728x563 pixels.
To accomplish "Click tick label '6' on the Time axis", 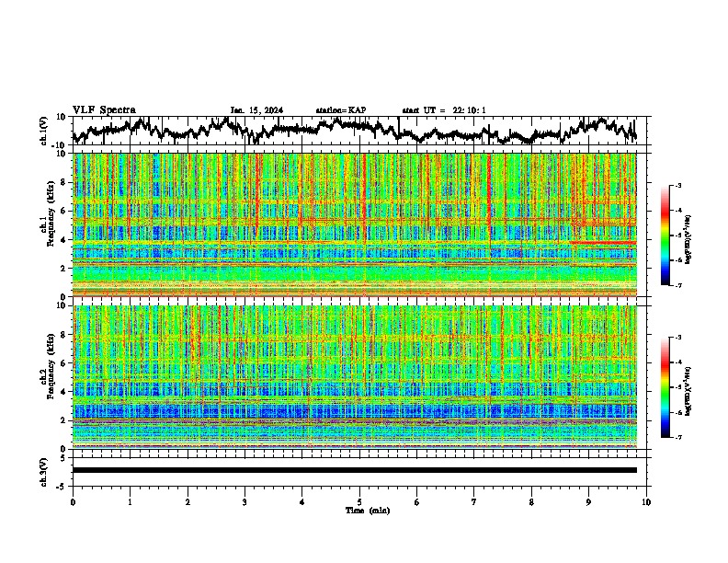I will tap(416, 502).
